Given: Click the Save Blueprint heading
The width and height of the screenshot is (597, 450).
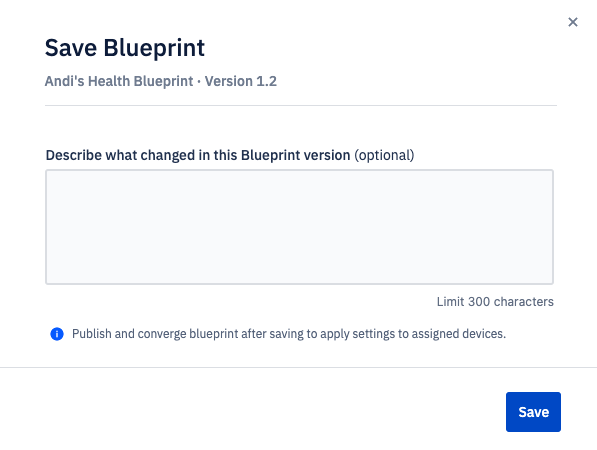Looking at the screenshot, I should click(125, 48).
